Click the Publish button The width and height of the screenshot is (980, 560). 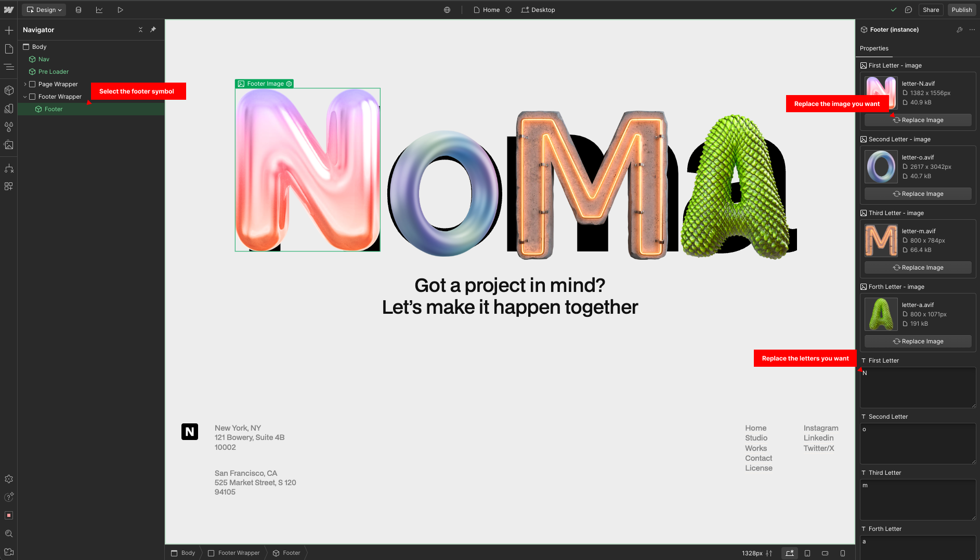point(962,10)
